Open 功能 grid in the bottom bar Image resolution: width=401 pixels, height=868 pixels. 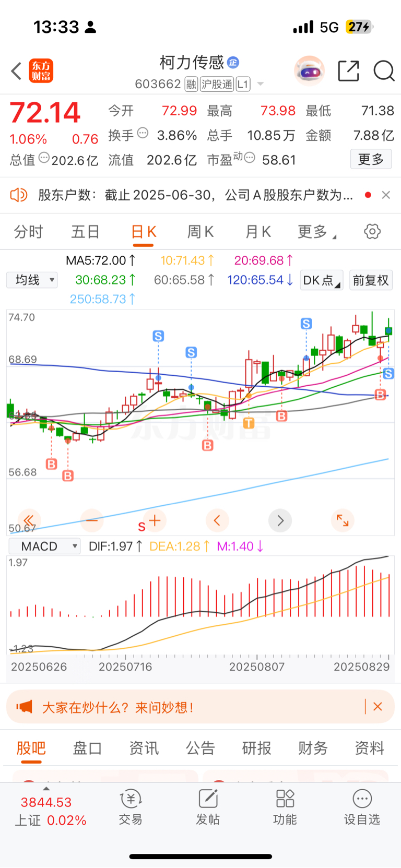(x=285, y=807)
